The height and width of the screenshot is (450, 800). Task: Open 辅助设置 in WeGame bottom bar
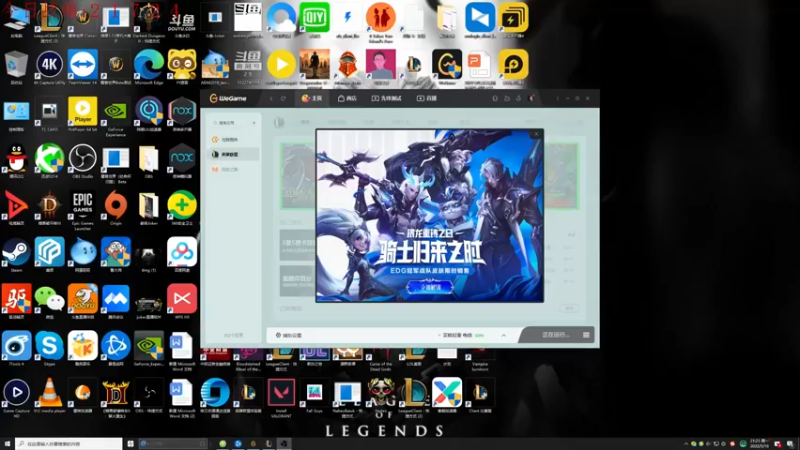[x=289, y=335]
